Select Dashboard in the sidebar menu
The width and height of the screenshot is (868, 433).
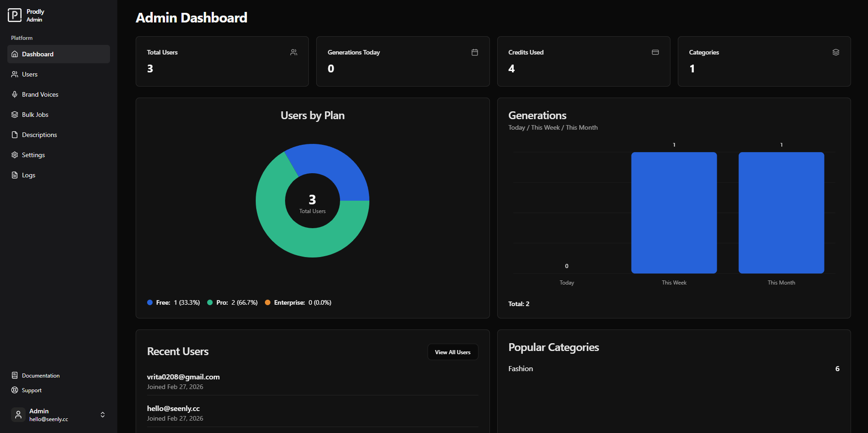point(38,54)
